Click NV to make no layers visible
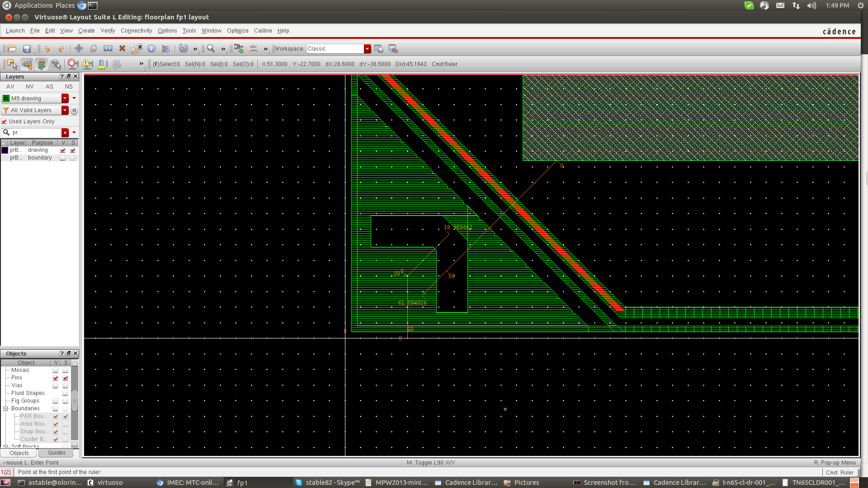Screen dimensions: 868x488 click(30, 87)
